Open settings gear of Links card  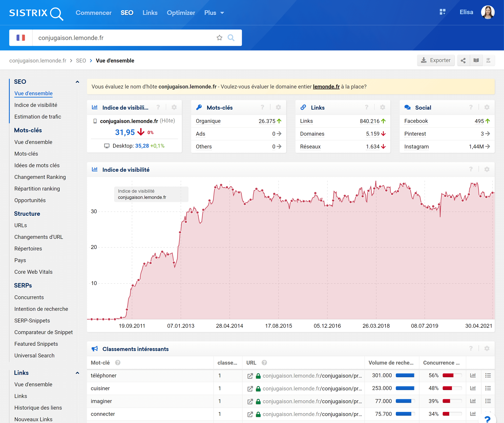pos(383,107)
